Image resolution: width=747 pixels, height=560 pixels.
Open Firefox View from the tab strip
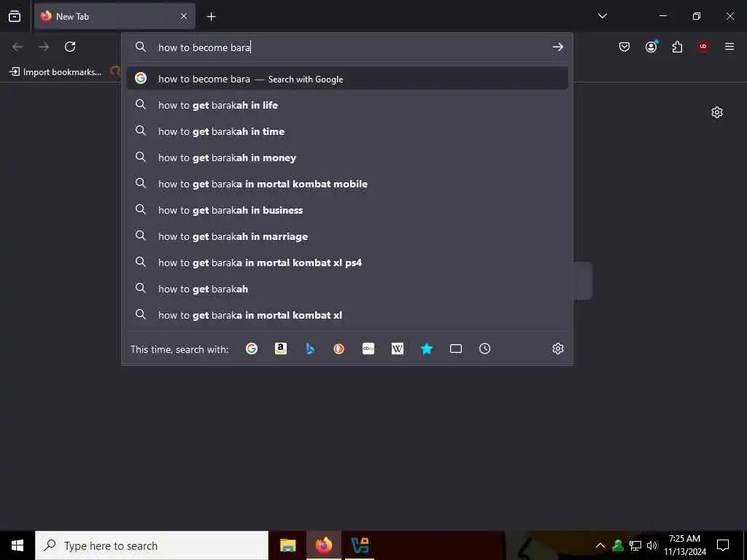(x=15, y=16)
